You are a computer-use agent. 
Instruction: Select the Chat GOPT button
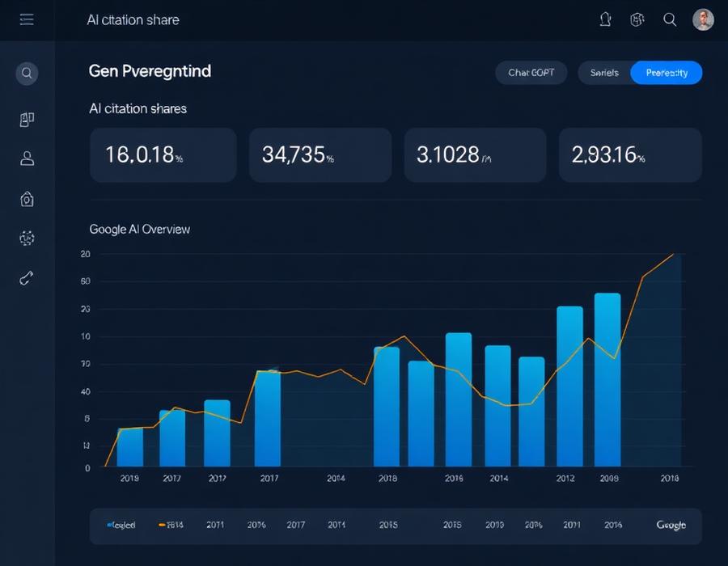coord(531,73)
